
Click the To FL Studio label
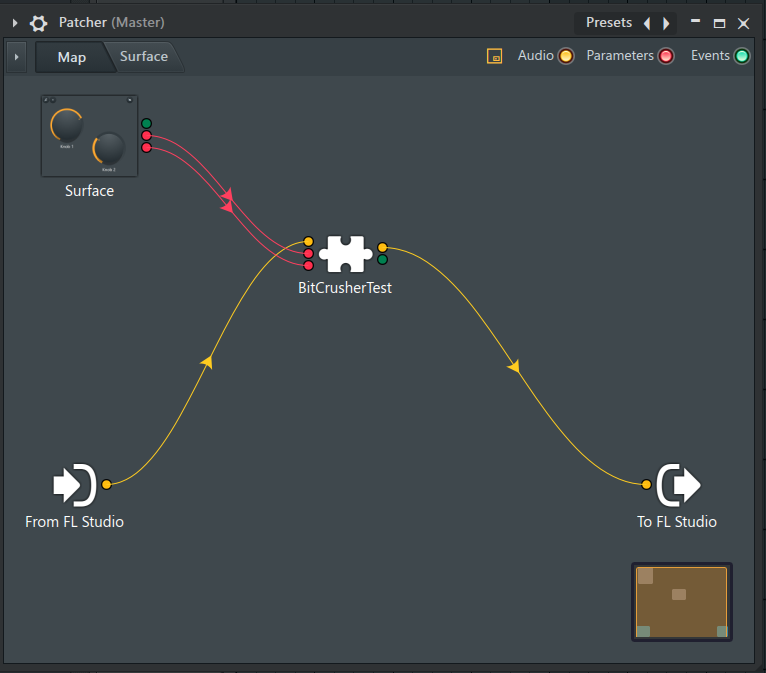[677, 522]
